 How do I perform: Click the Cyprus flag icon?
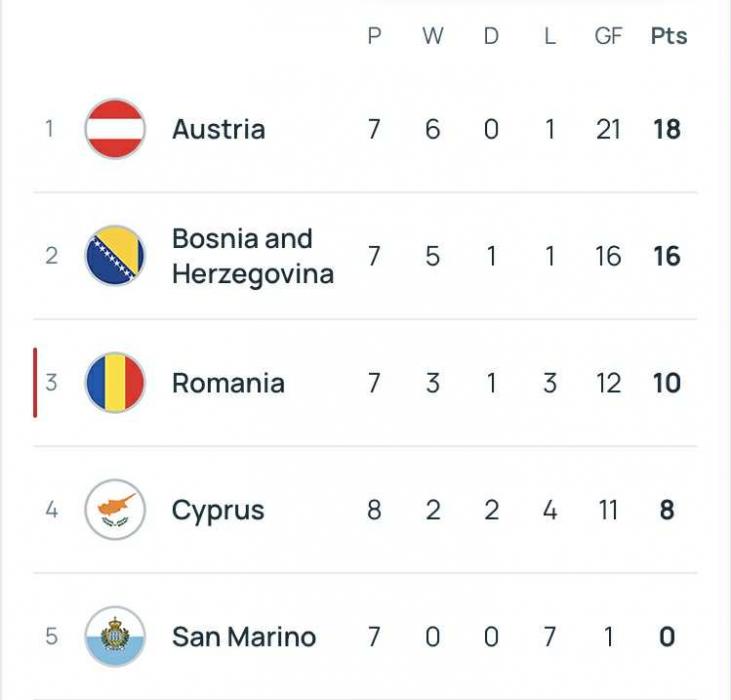(115, 510)
